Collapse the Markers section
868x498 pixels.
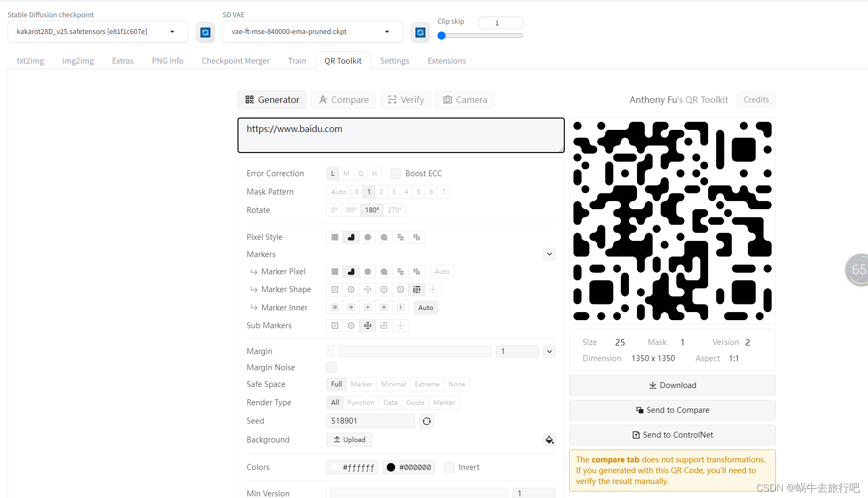pos(549,254)
